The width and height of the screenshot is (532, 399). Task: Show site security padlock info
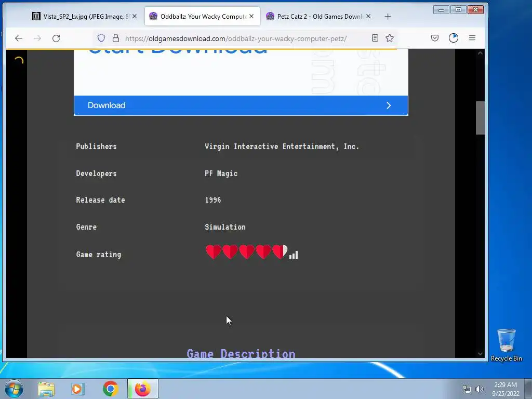(116, 38)
